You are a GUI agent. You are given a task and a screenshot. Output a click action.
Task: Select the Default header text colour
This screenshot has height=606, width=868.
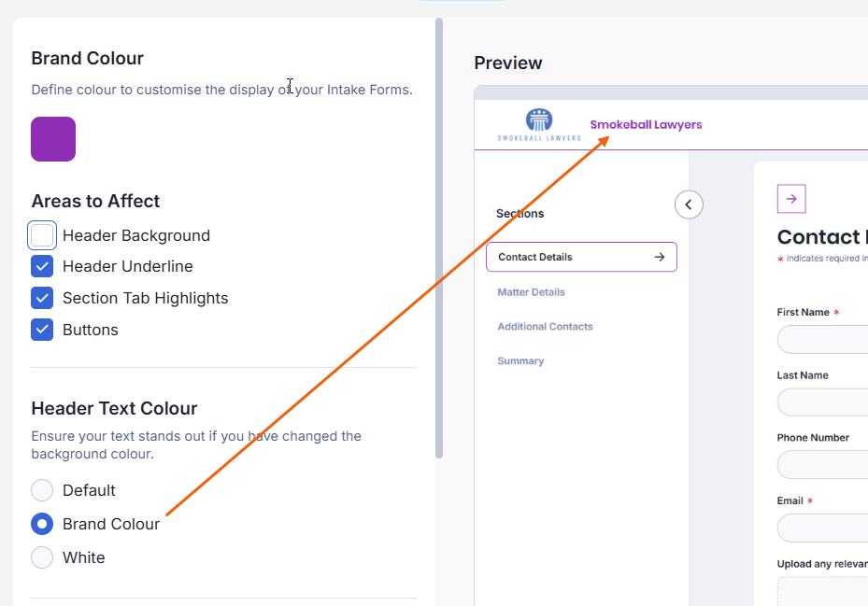pos(42,490)
